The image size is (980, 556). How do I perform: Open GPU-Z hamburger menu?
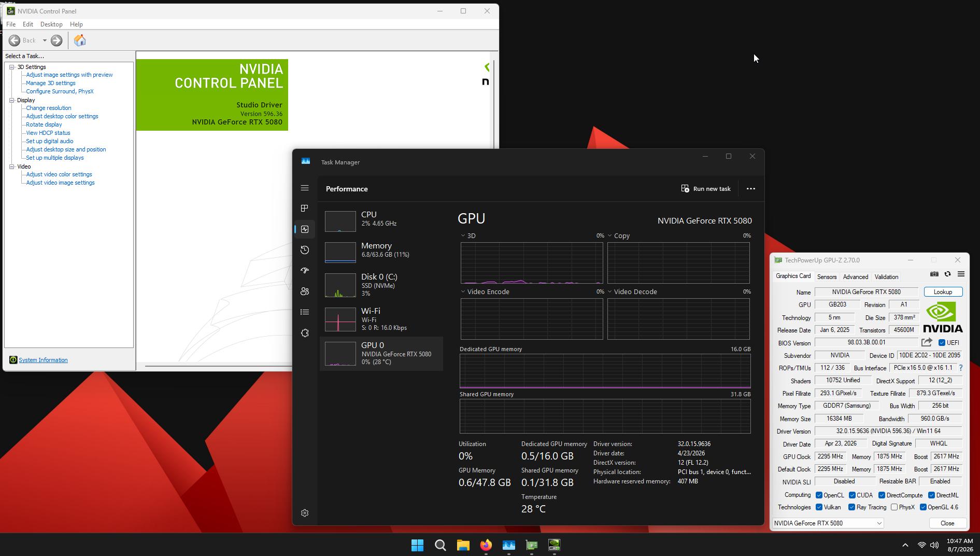(x=961, y=274)
